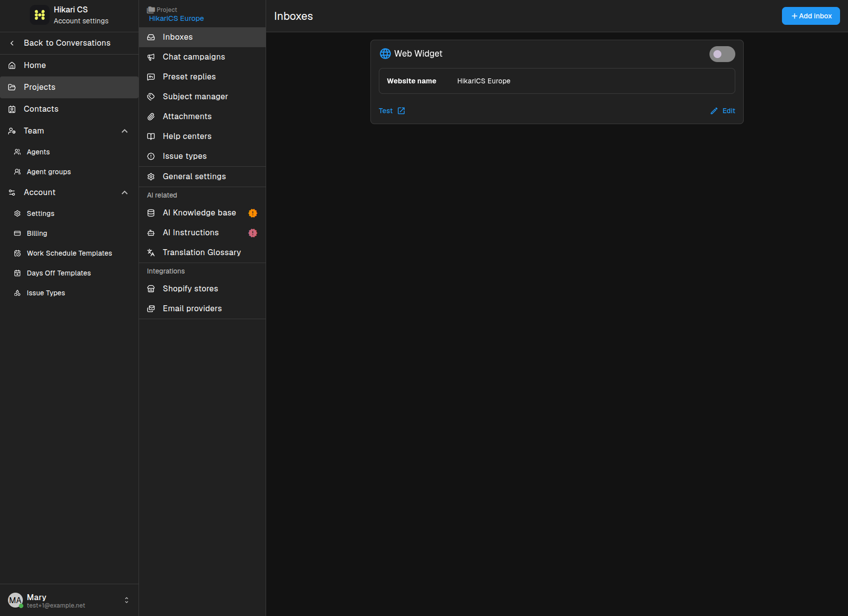Image resolution: width=848 pixels, height=616 pixels.
Task: Click the Projects folder icon
Action: click(x=12, y=87)
